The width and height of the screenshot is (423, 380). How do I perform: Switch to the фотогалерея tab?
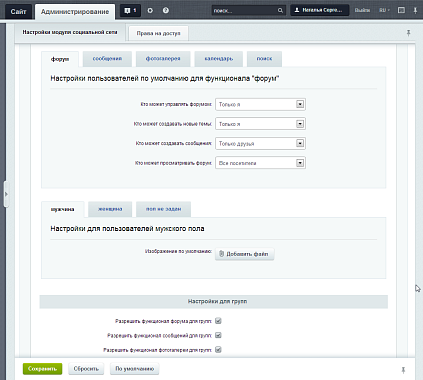pyautogui.click(x=163, y=59)
